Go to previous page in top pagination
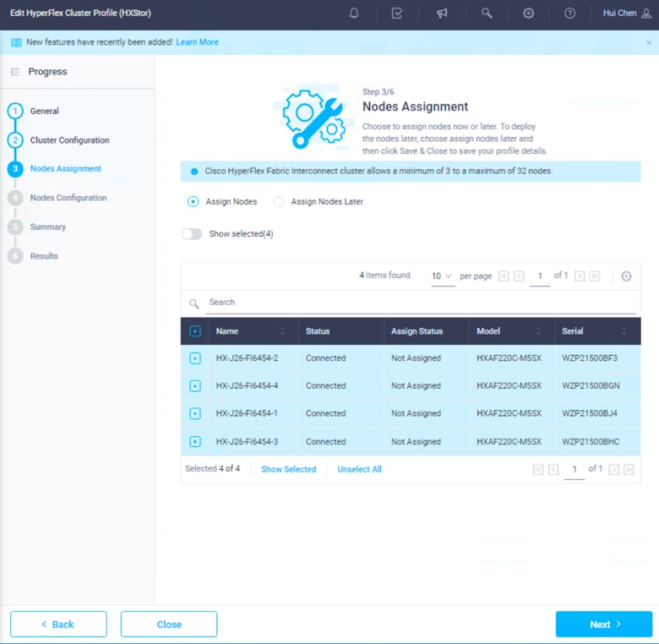659x644 pixels. click(519, 276)
